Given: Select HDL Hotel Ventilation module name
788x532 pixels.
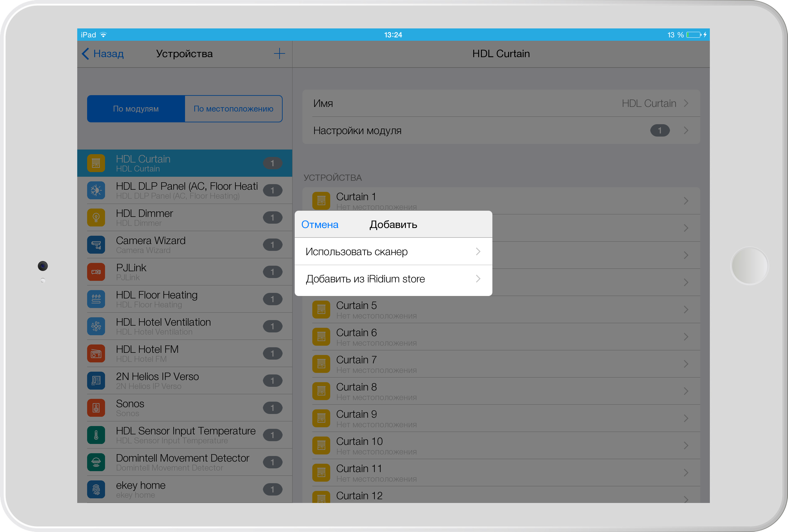Looking at the screenshot, I should [x=163, y=322].
